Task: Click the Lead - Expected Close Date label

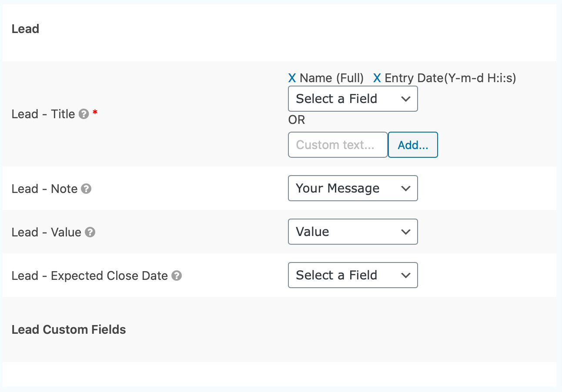Action: (90, 276)
